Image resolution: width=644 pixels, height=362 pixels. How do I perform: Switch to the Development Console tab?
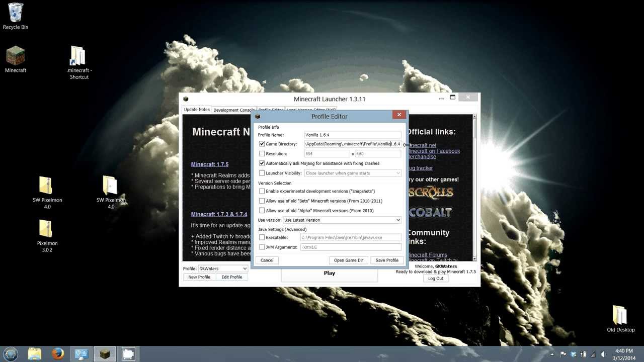click(x=233, y=110)
